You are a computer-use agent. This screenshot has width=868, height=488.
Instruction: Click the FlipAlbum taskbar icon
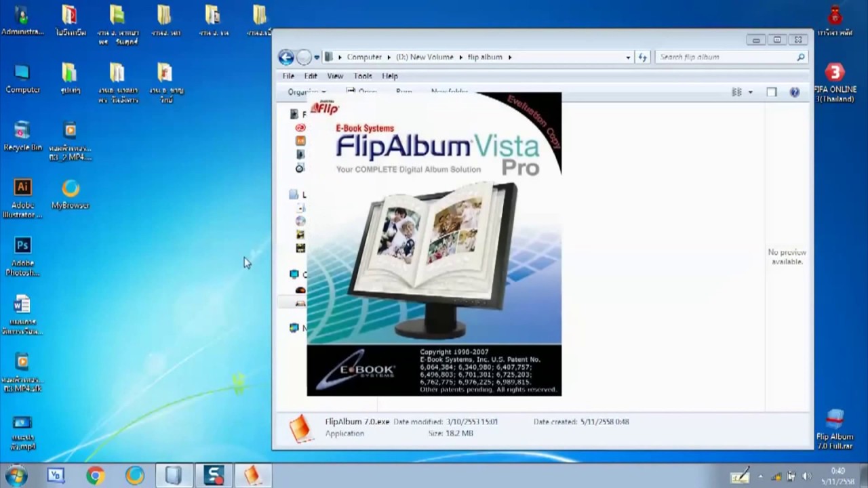coord(253,476)
